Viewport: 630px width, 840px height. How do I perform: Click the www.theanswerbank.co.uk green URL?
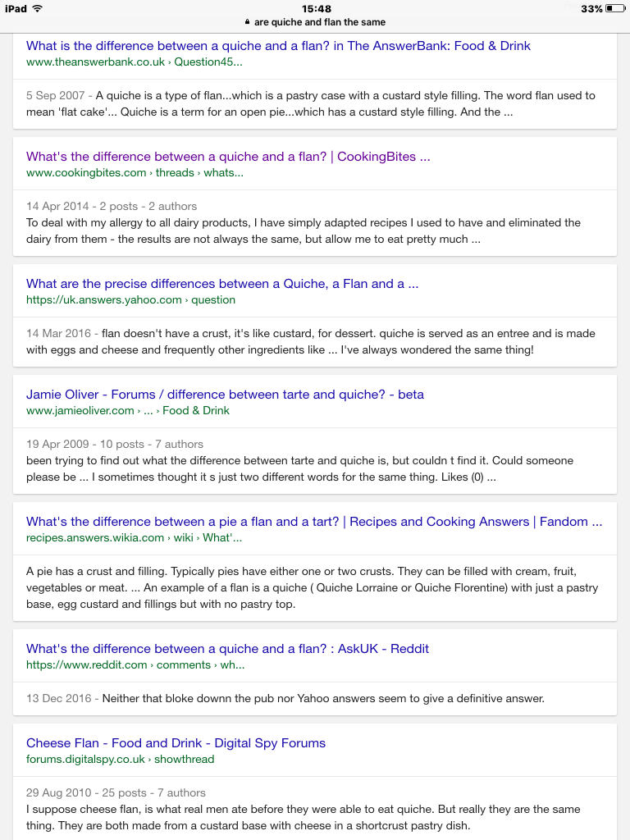134,62
